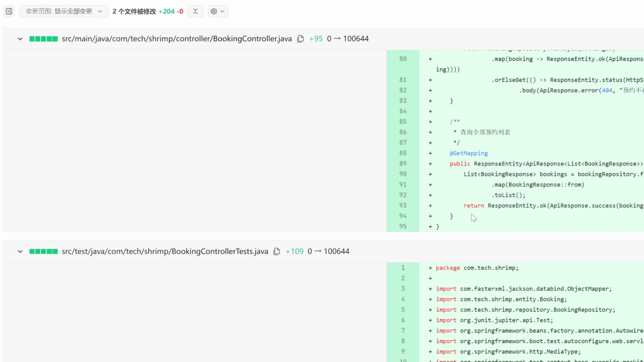Select line number 95 in BookingController diff
Image resolution: width=644 pixels, height=362 pixels.
click(x=403, y=226)
